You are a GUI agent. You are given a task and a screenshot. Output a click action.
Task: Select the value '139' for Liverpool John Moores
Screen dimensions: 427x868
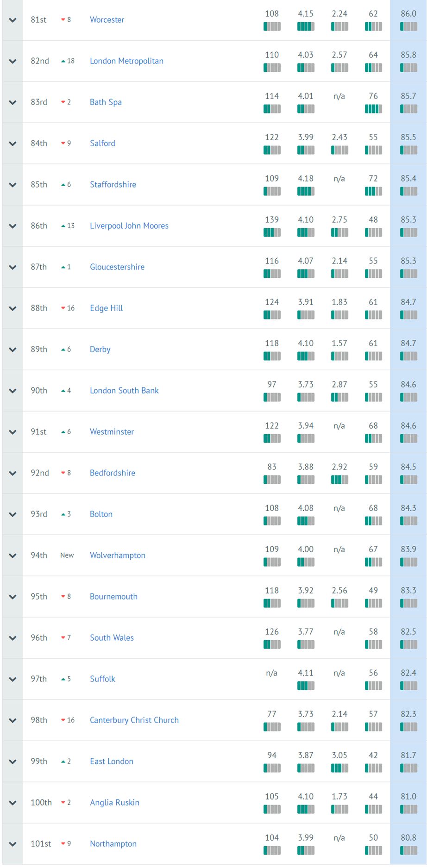click(272, 220)
